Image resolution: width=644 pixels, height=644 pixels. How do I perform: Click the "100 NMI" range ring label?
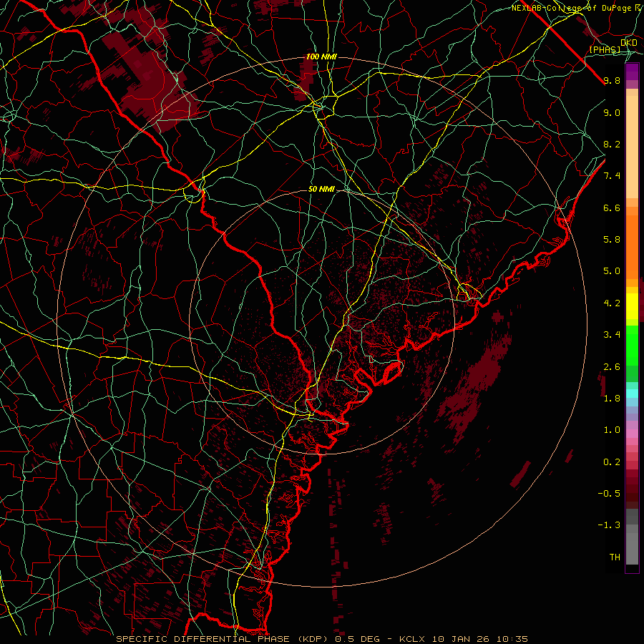click(x=321, y=57)
